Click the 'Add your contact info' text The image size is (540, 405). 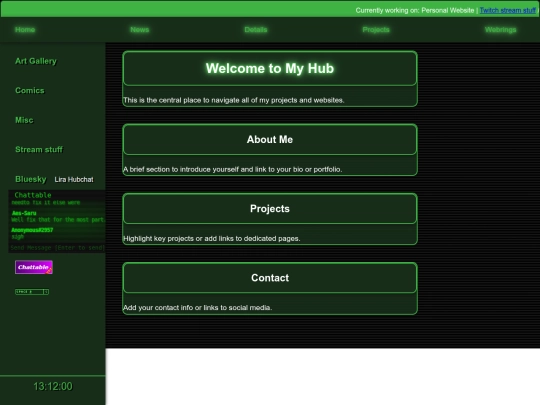(x=198, y=308)
